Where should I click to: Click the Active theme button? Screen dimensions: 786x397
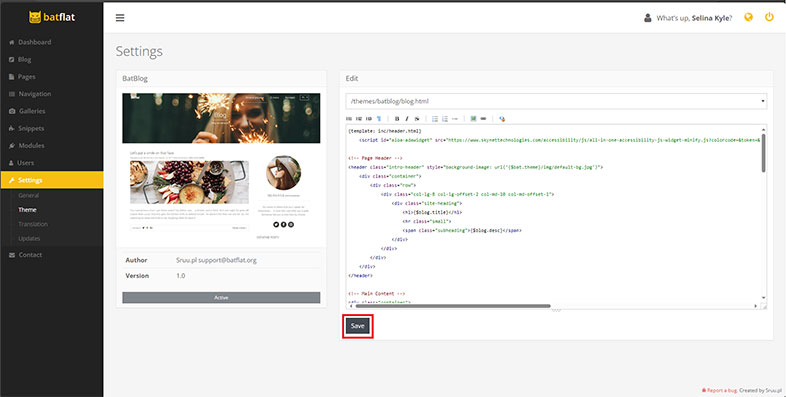tap(221, 298)
